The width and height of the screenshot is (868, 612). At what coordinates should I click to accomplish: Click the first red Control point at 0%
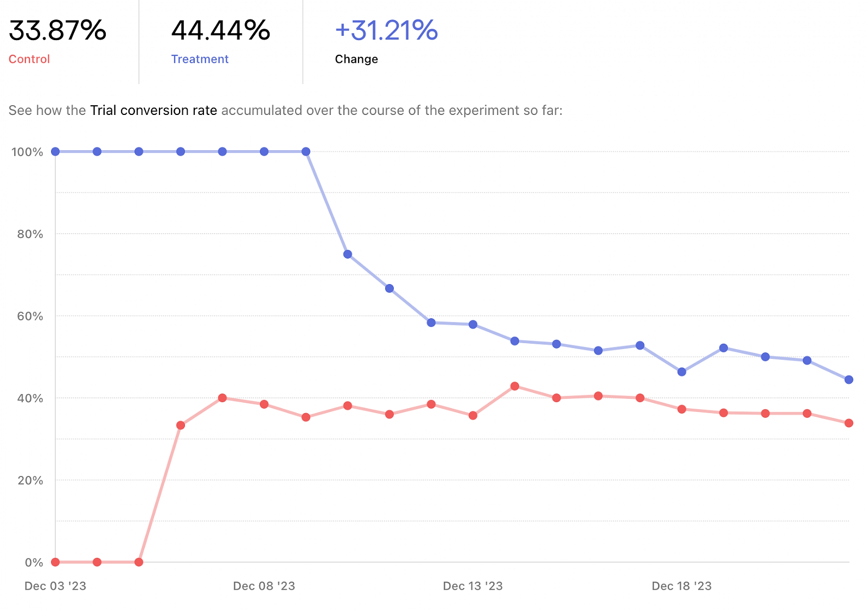(x=55, y=562)
